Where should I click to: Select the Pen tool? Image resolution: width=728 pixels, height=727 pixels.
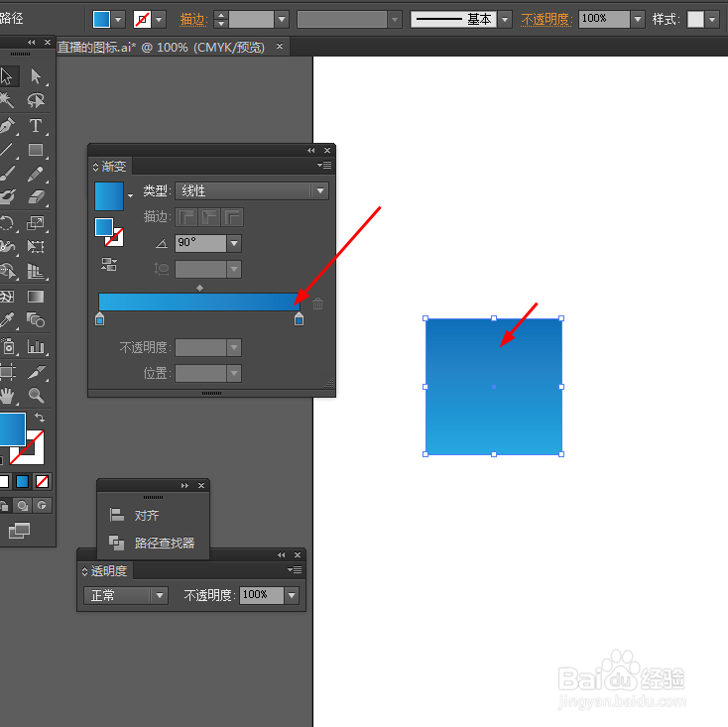click(7, 125)
